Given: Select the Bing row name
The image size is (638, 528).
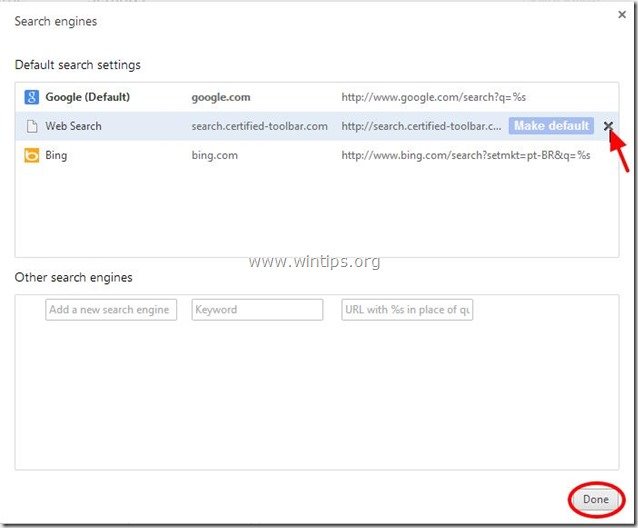Looking at the screenshot, I should [x=56, y=155].
